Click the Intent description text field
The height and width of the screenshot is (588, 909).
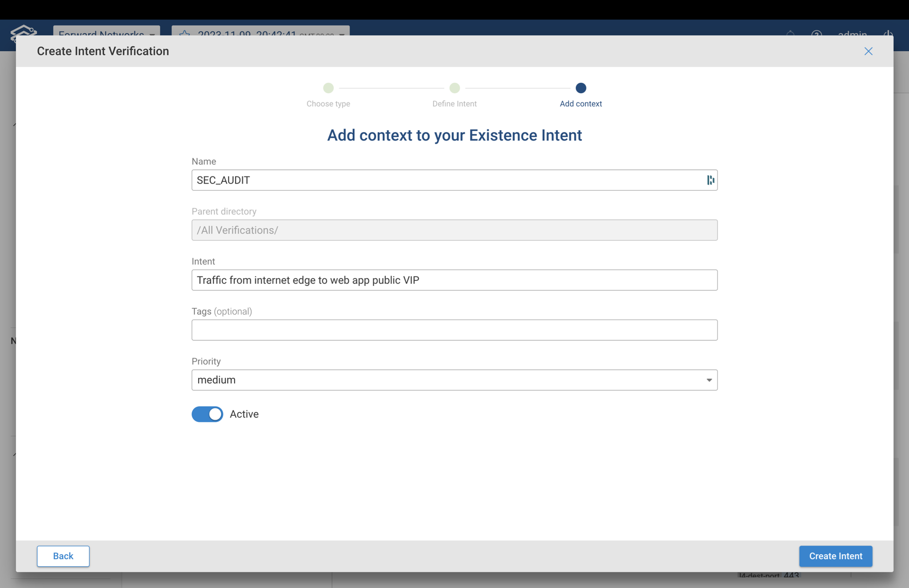(x=454, y=280)
